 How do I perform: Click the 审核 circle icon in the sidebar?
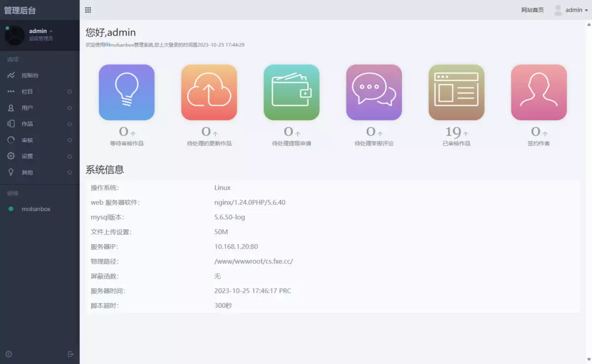11,140
